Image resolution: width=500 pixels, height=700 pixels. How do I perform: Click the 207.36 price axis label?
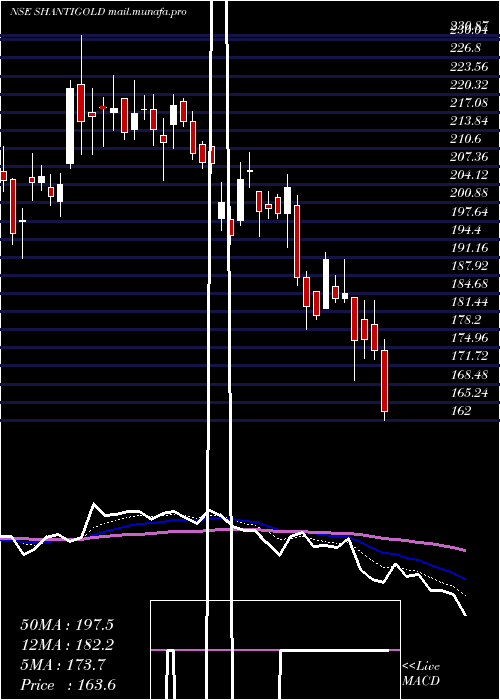tap(469, 157)
